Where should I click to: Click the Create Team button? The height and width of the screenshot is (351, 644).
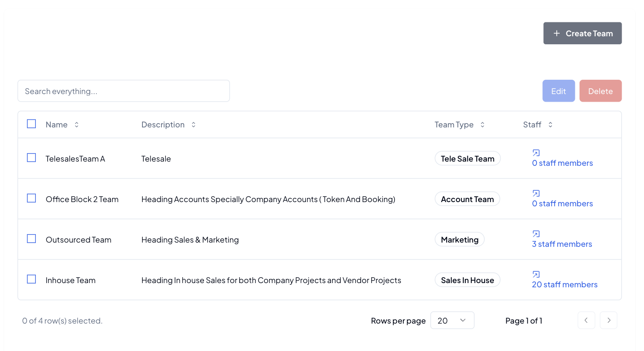(x=582, y=33)
